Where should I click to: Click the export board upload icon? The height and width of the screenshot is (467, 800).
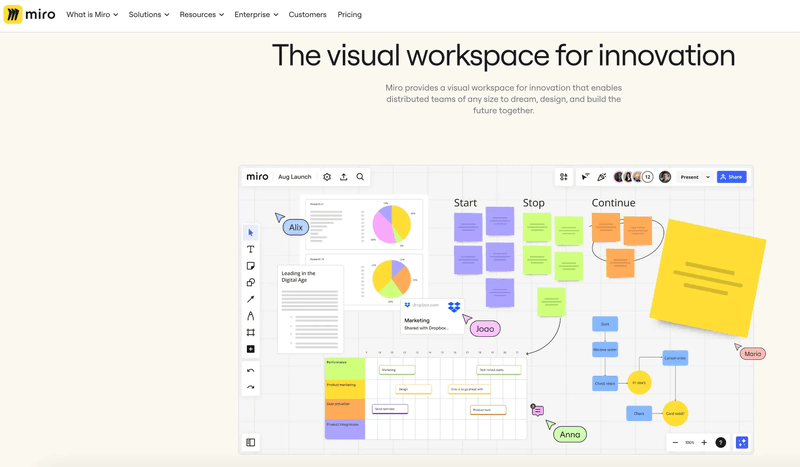coord(344,177)
